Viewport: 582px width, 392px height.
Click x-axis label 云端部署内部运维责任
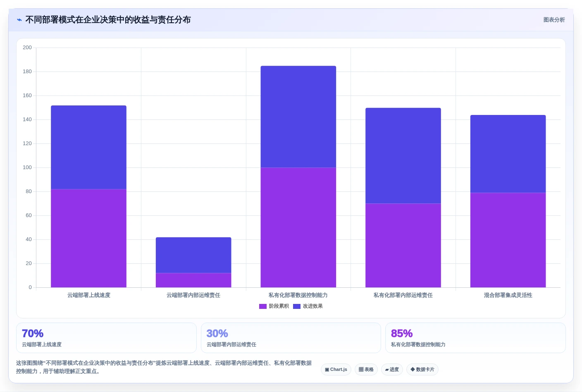[193, 295]
